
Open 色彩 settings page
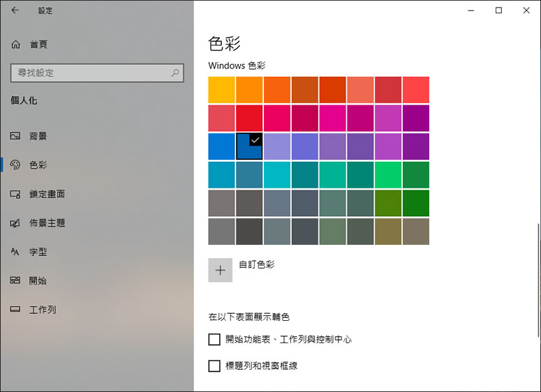click(x=96, y=165)
